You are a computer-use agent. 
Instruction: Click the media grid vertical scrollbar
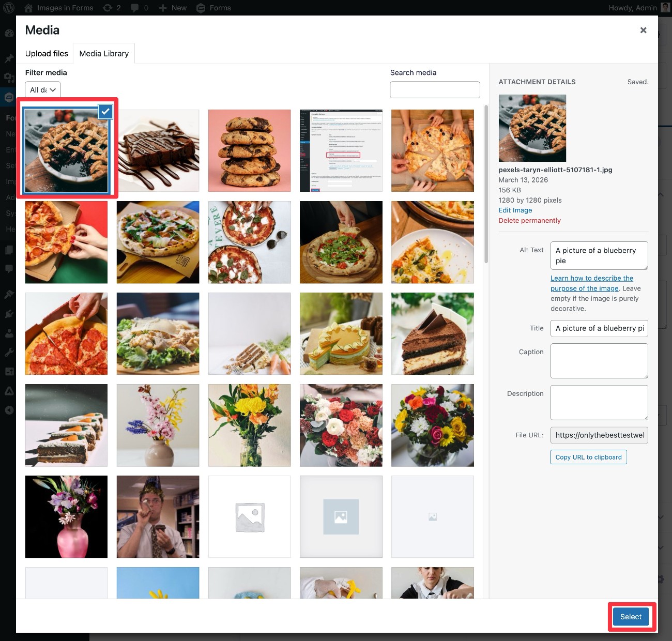pos(486,185)
